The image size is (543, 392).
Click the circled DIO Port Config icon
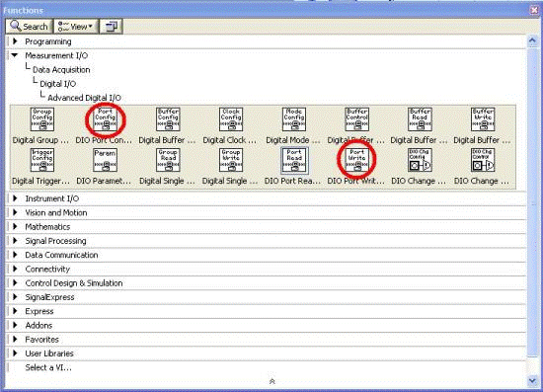tap(105, 119)
